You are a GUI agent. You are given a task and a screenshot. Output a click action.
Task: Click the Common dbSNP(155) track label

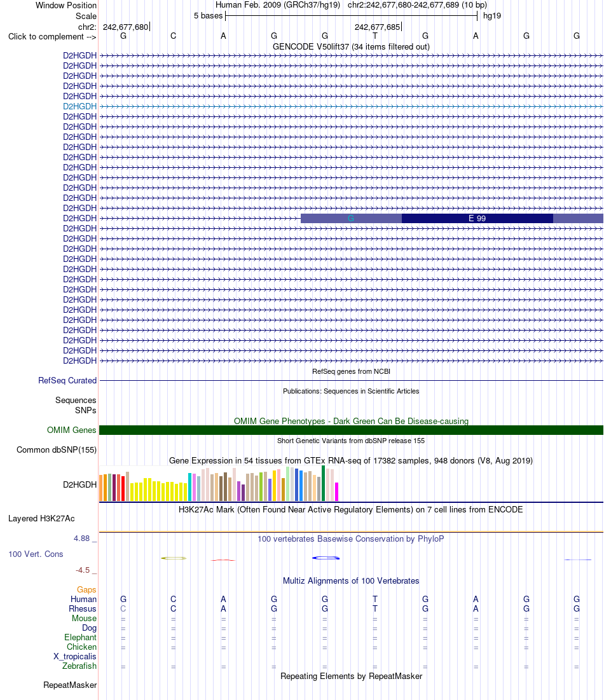click(56, 450)
